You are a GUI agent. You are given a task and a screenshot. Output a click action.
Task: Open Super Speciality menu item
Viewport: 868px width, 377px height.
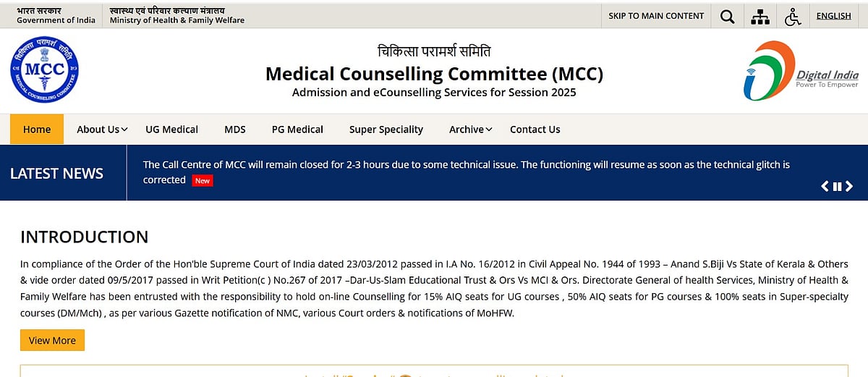coord(386,130)
